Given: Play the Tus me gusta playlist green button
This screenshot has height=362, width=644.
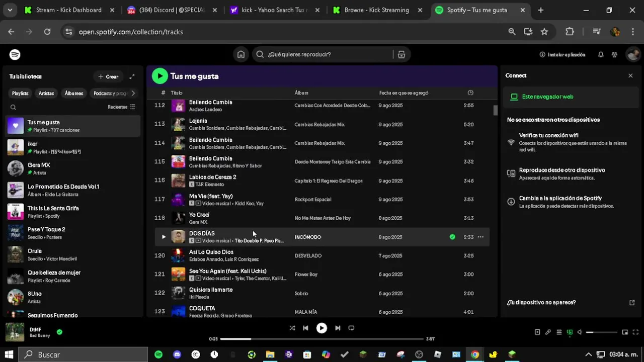Looking at the screenshot, I should tap(159, 76).
